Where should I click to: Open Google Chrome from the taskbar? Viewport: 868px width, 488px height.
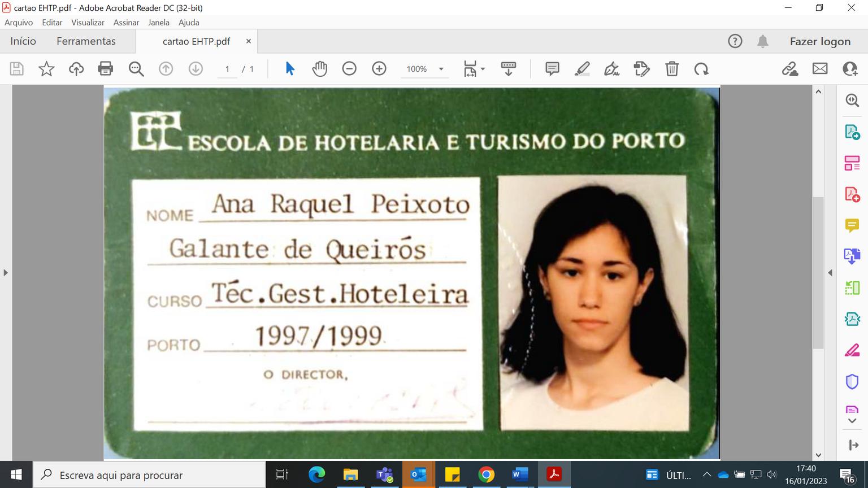click(x=486, y=474)
